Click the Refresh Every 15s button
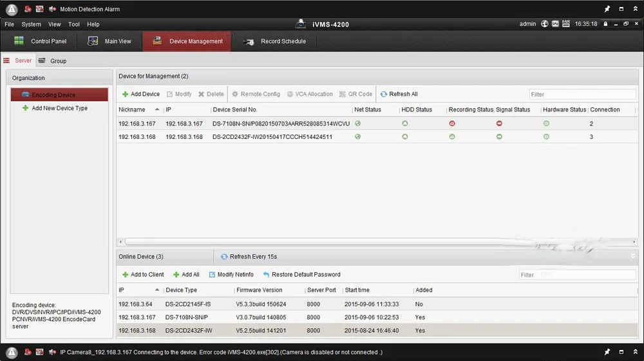644x361 pixels. [x=249, y=256]
